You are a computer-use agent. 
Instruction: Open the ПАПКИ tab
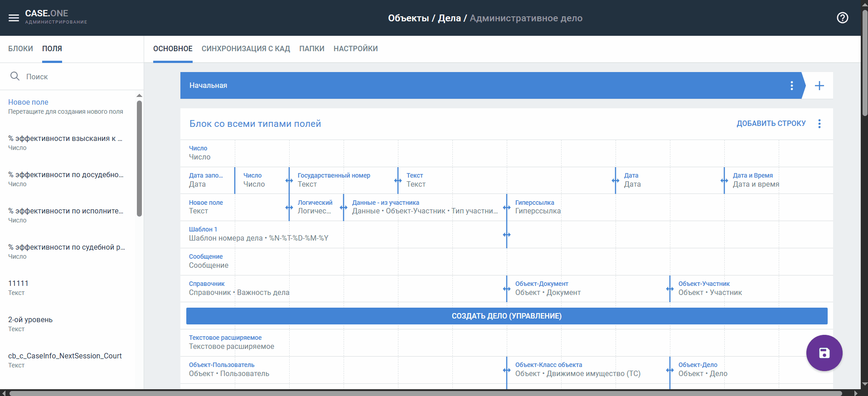(x=311, y=49)
